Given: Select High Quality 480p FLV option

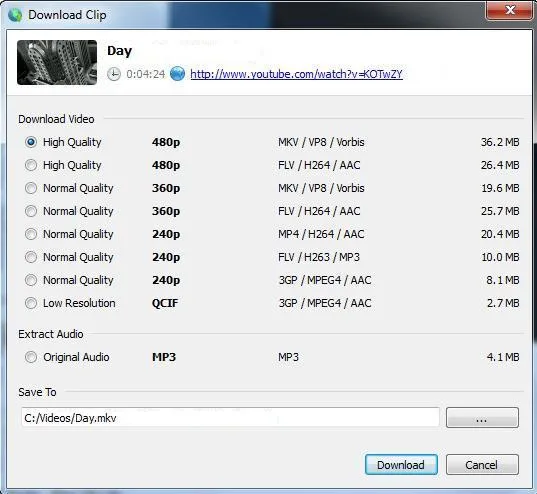Looking at the screenshot, I should [x=31, y=165].
